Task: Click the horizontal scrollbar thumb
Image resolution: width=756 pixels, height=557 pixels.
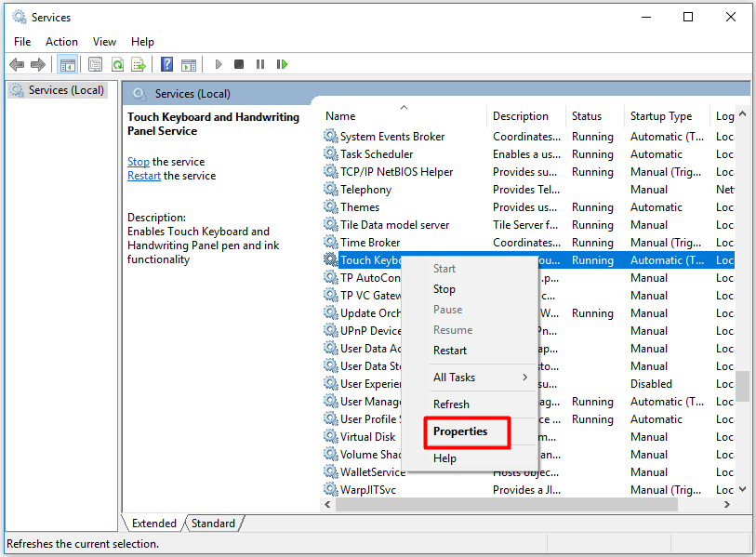Action: (507, 504)
